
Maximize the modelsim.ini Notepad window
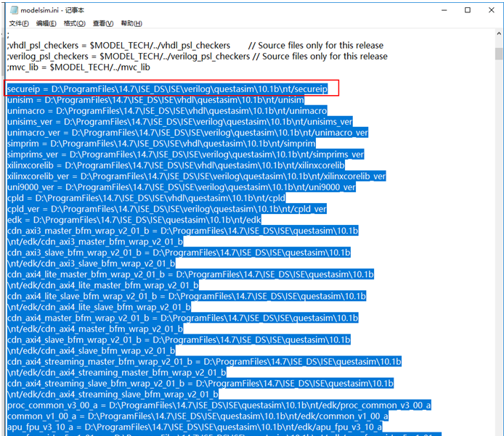tap(468, 10)
